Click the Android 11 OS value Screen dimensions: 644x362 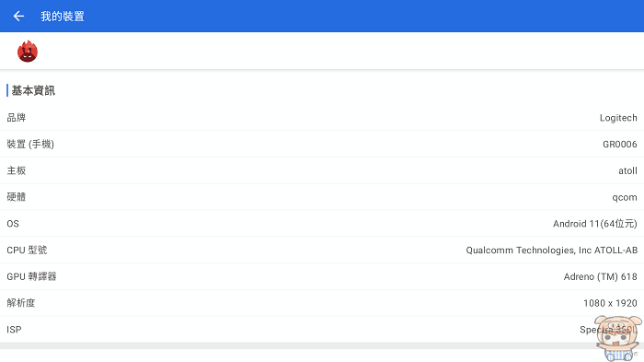pyautogui.click(x=595, y=224)
